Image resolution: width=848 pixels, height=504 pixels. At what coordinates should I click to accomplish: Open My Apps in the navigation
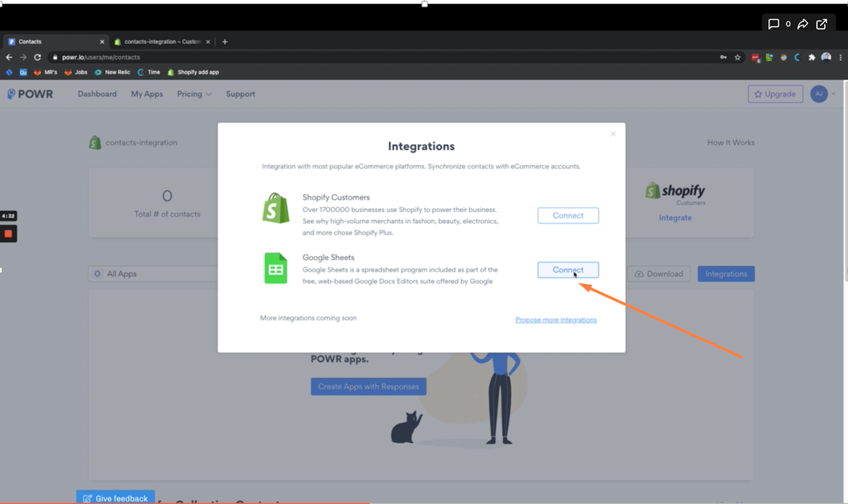[x=147, y=94]
